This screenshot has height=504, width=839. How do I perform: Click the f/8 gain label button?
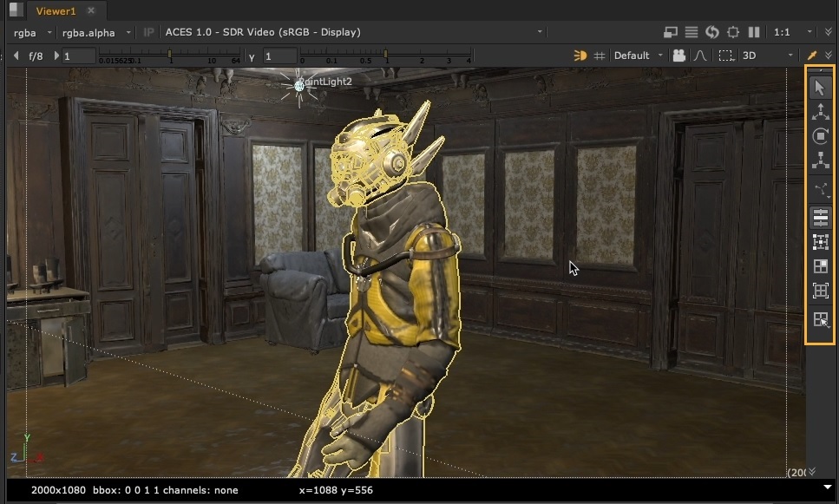(36, 56)
